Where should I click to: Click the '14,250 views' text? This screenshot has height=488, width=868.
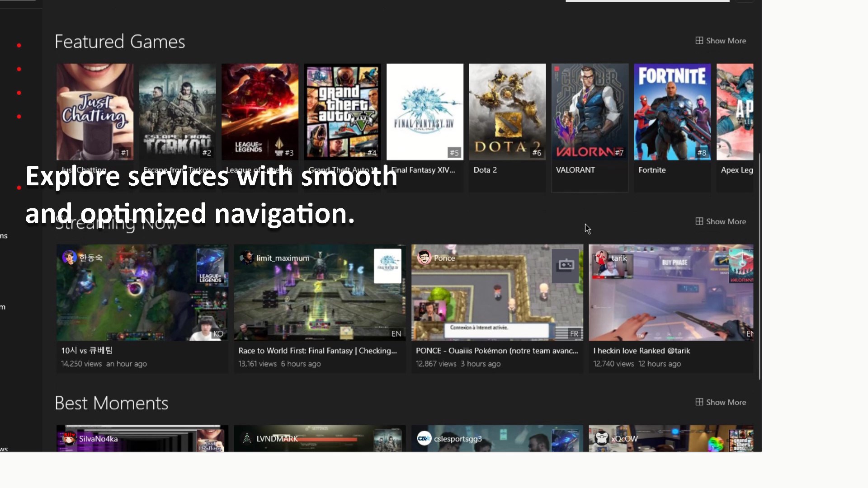coord(81,364)
